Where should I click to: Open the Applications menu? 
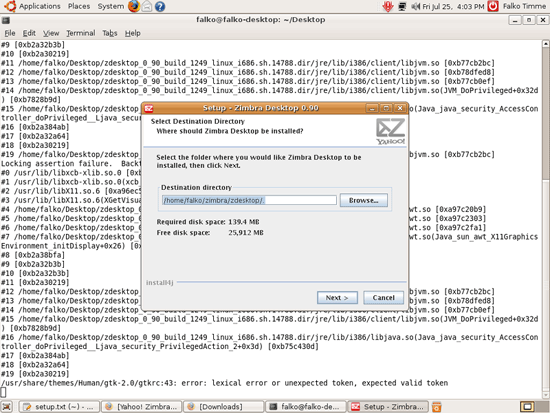click(32, 6)
